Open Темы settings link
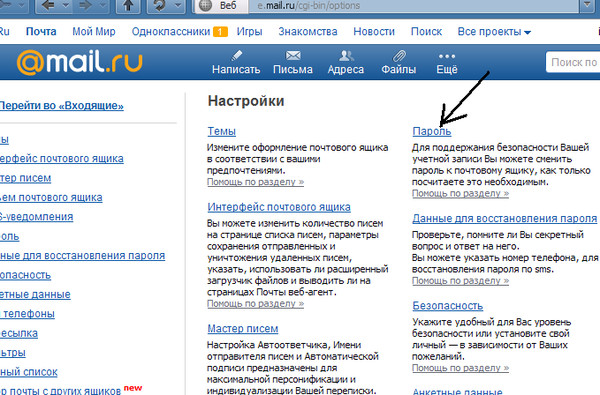 point(222,131)
